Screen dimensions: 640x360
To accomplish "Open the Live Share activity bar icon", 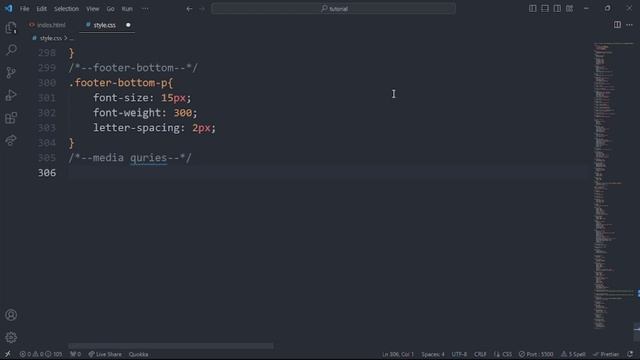I will tap(11, 140).
